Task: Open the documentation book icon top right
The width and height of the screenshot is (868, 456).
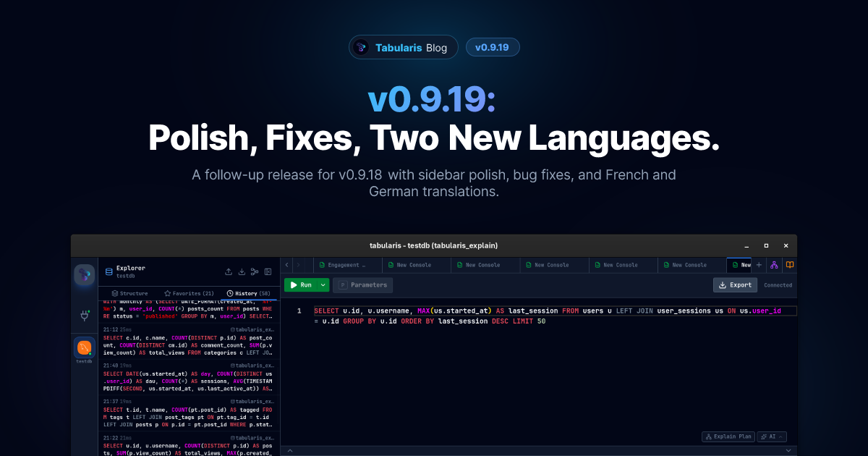Action: 788,264
